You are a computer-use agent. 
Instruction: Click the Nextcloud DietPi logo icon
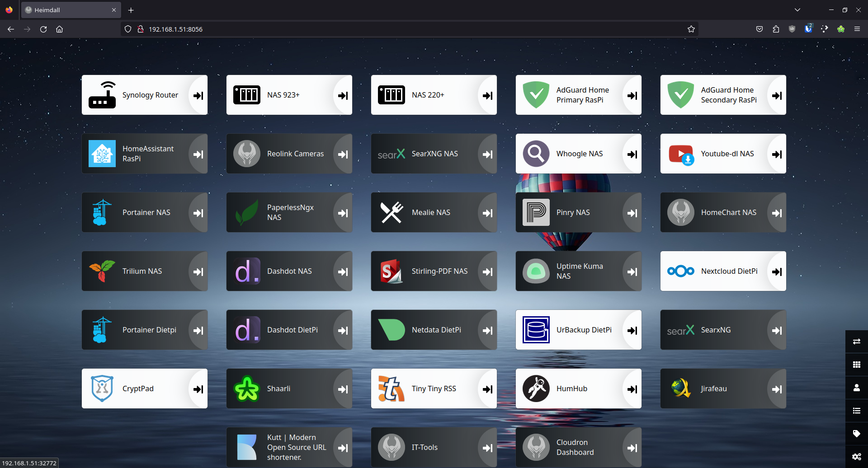681,271
